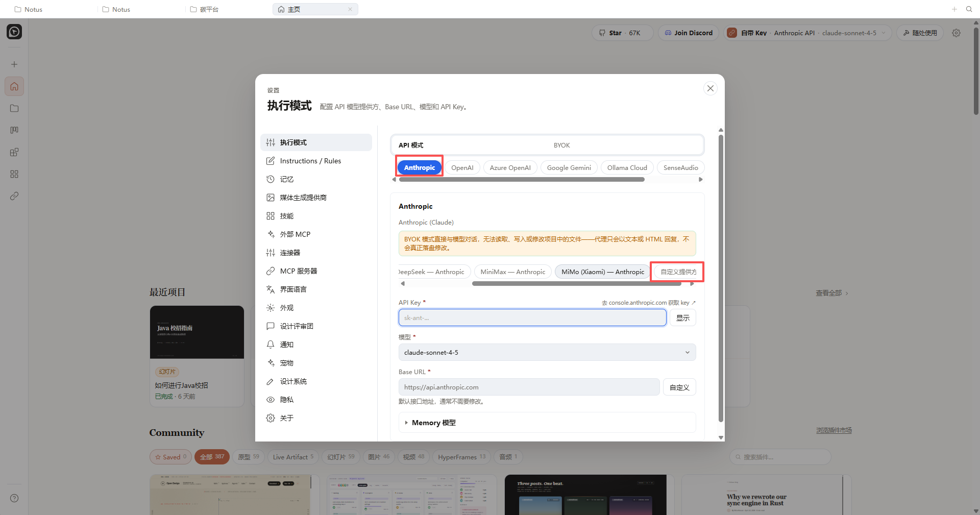The image size is (980, 515).
Task: Open the 执行模式 settings section
Action: [x=316, y=142]
